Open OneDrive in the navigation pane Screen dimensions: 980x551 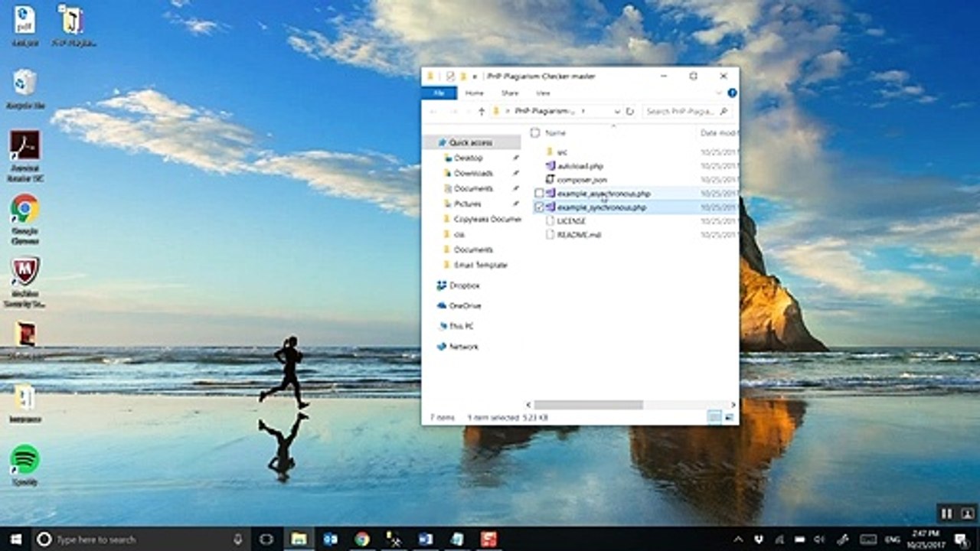[458, 305]
